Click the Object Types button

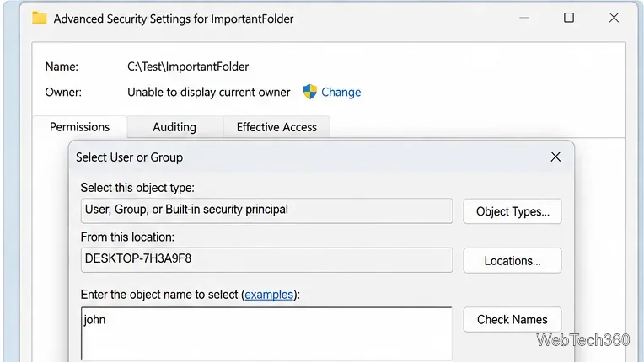pyautogui.click(x=513, y=211)
